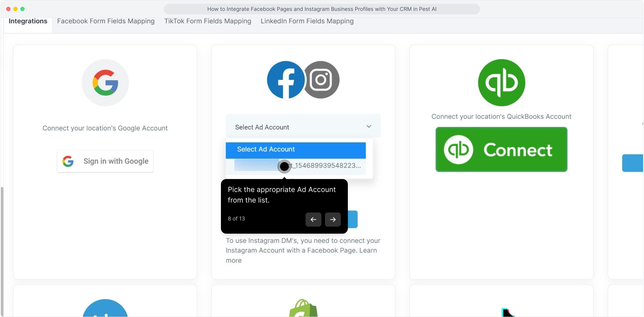Click the Google logo in the Google card
The height and width of the screenshot is (317, 644).
(105, 82)
